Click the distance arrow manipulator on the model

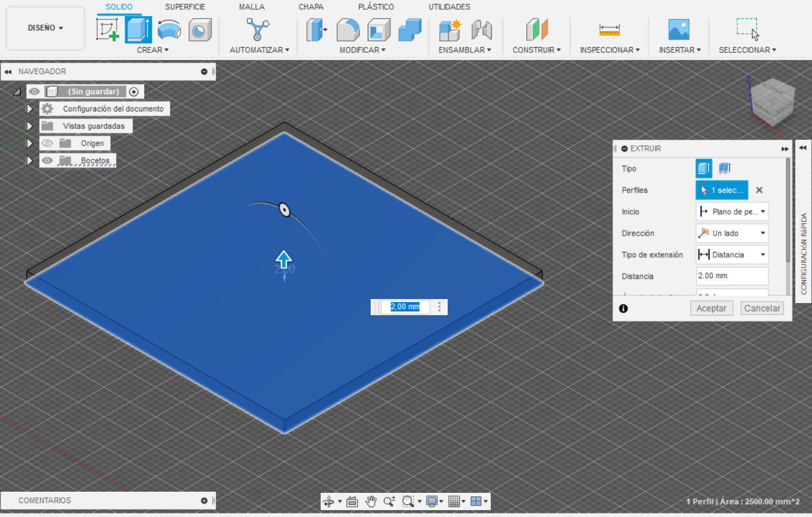[x=284, y=259]
